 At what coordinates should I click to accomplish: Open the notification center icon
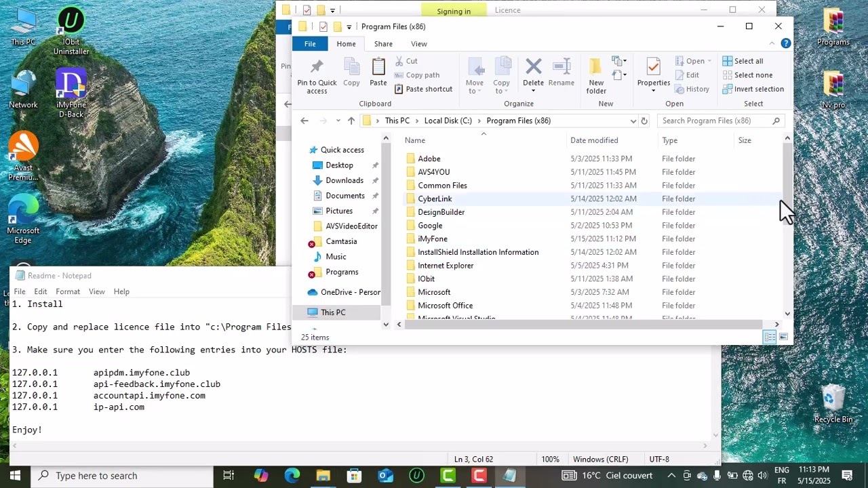tap(847, 476)
